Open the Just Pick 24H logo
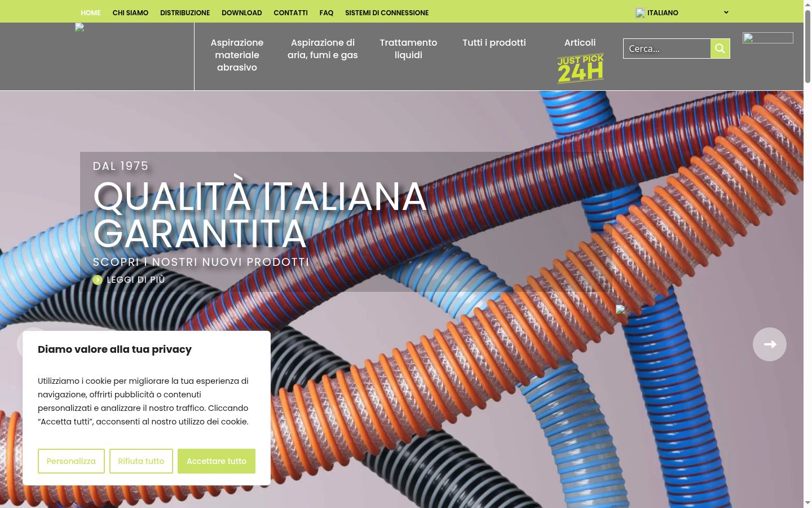The width and height of the screenshot is (812, 508). coord(580,68)
